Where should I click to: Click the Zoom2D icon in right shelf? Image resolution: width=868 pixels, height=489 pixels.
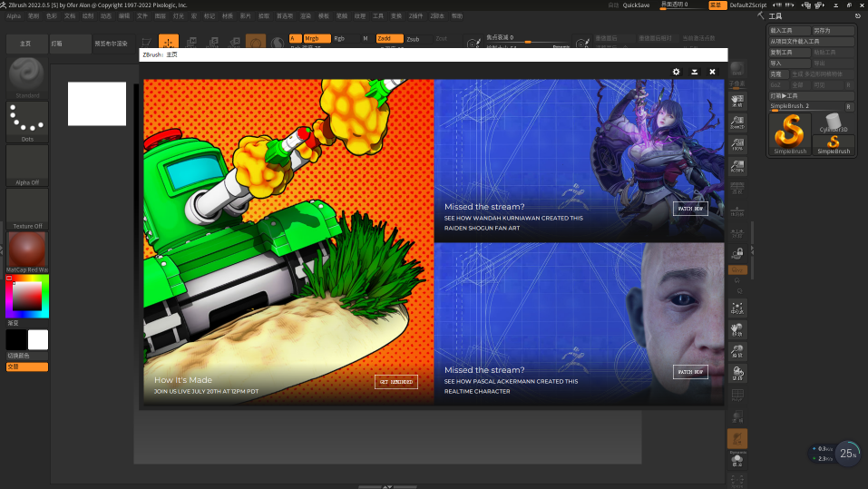737,122
